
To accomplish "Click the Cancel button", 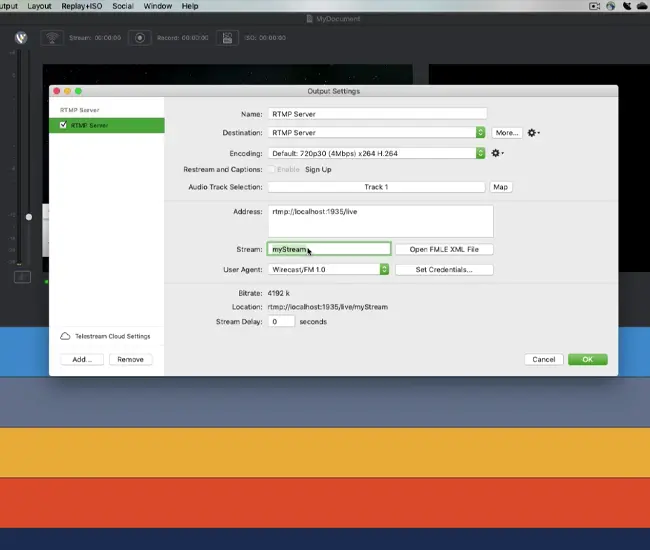I will coord(543,359).
